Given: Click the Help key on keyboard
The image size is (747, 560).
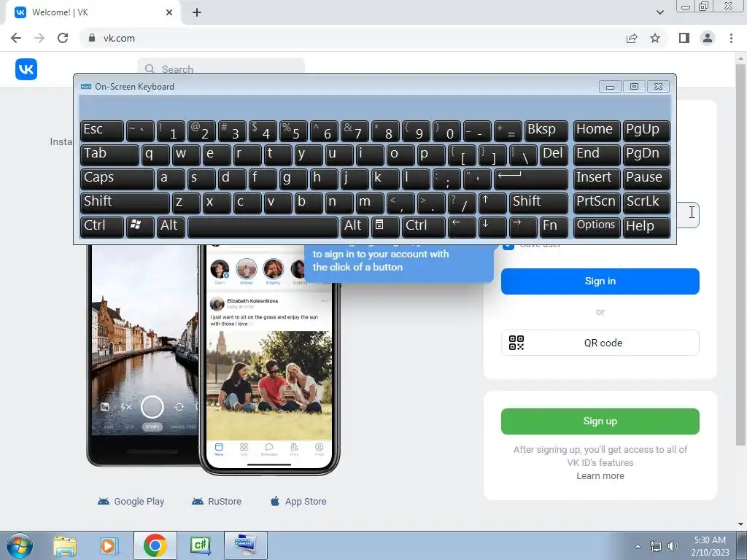Looking at the screenshot, I should 646,227.
